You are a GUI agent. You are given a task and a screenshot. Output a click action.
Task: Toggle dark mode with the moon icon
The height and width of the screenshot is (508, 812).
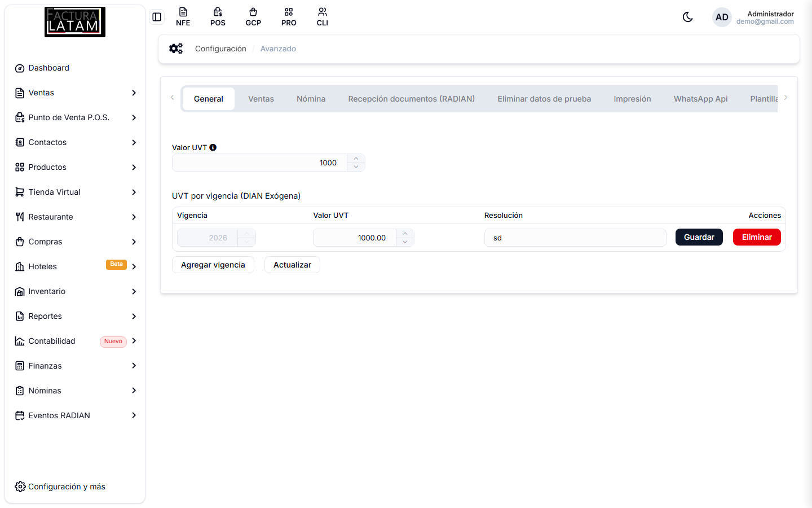[x=687, y=17]
